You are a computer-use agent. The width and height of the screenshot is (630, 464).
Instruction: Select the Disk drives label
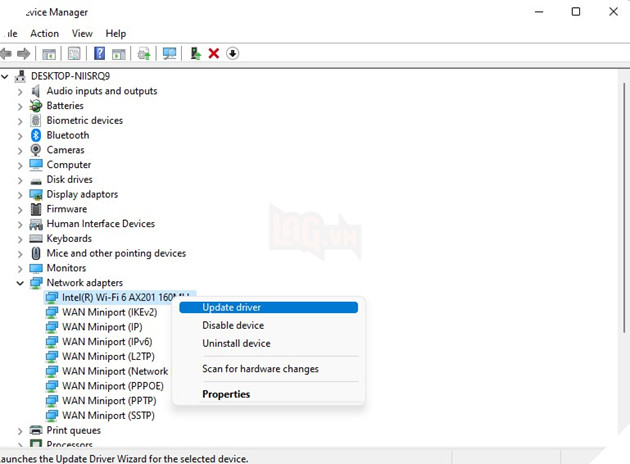tap(70, 180)
